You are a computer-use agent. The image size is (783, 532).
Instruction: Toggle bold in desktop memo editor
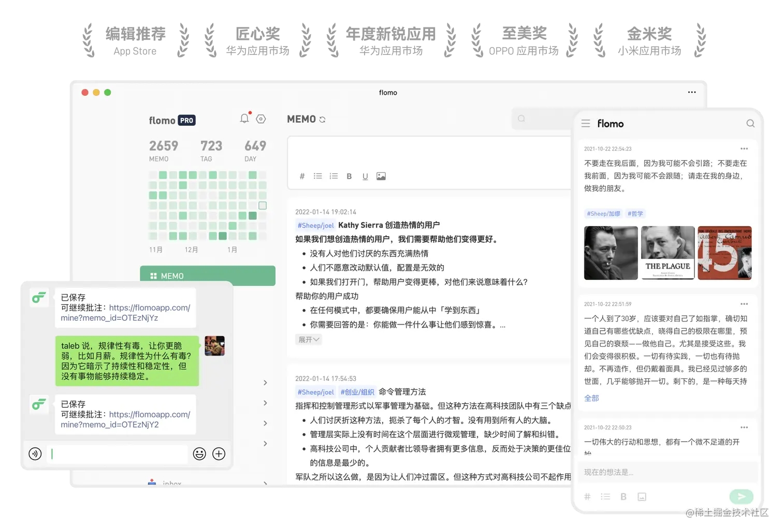click(349, 176)
